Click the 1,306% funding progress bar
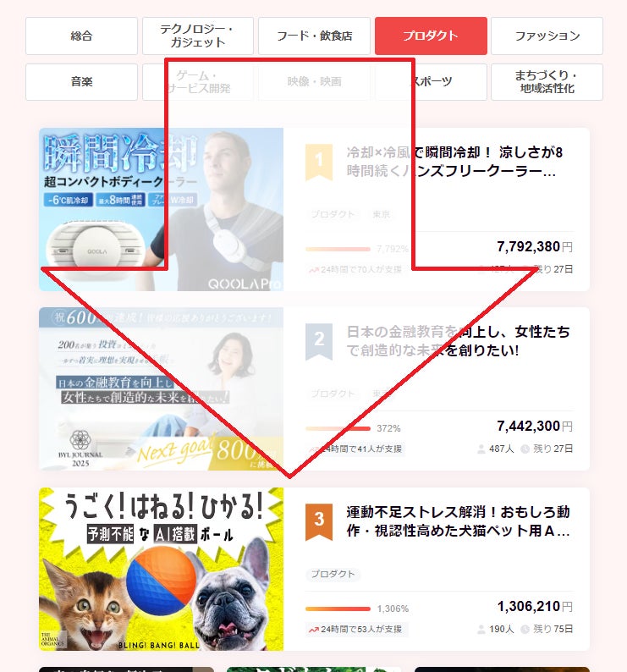This screenshot has width=627, height=672. 338,609
